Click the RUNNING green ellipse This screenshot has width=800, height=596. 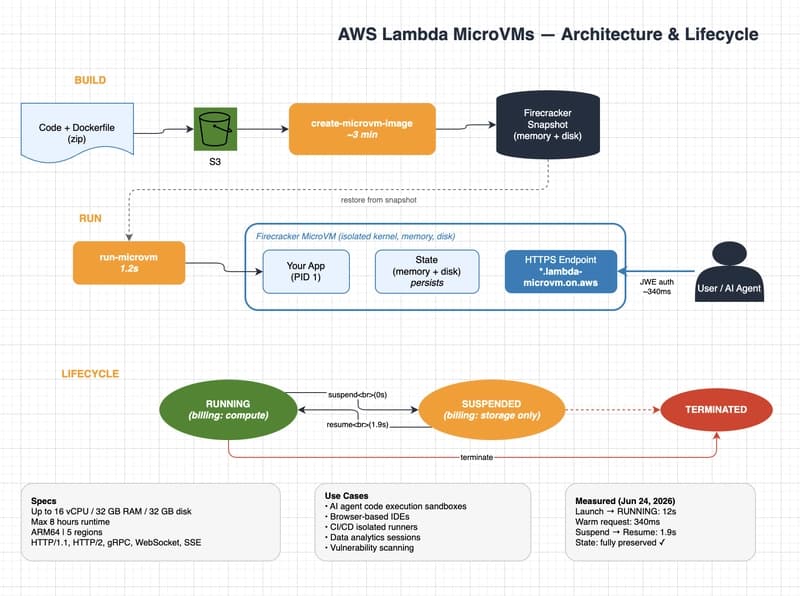(x=228, y=409)
